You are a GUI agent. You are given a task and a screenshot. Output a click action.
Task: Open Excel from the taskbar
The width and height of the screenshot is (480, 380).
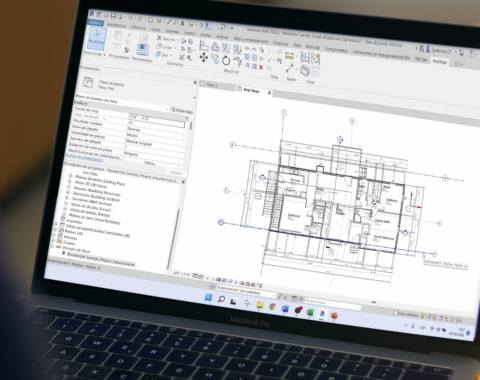(x=310, y=312)
